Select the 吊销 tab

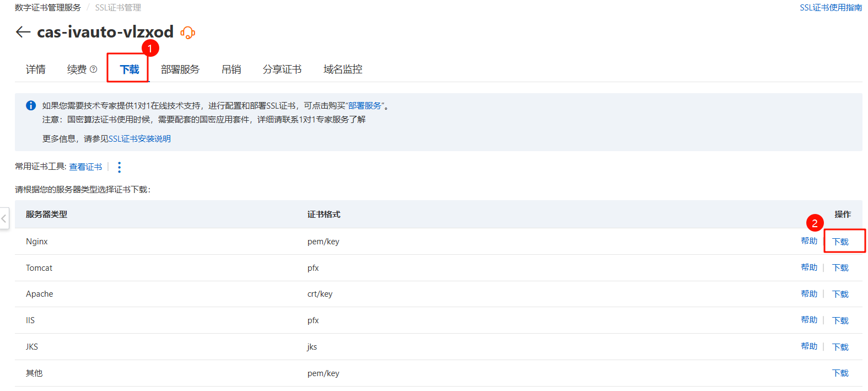coord(231,69)
